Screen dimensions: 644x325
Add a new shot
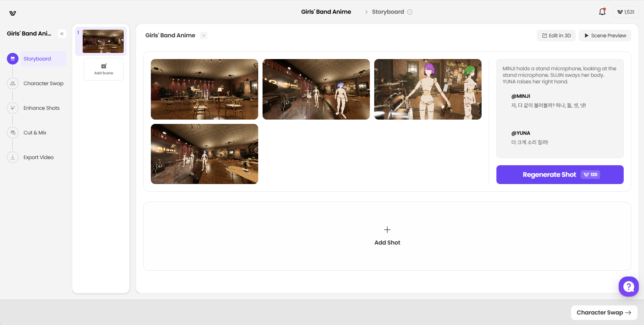[x=387, y=236]
